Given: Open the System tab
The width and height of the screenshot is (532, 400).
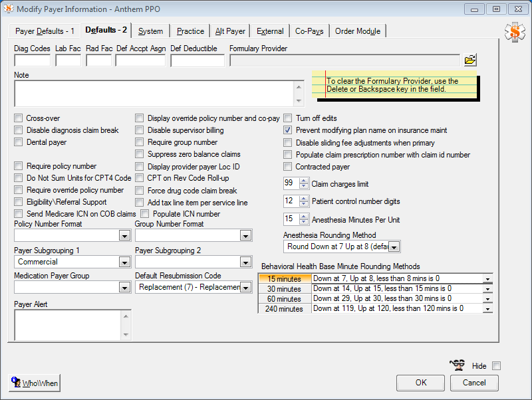Looking at the screenshot, I should pyautogui.click(x=150, y=31).
